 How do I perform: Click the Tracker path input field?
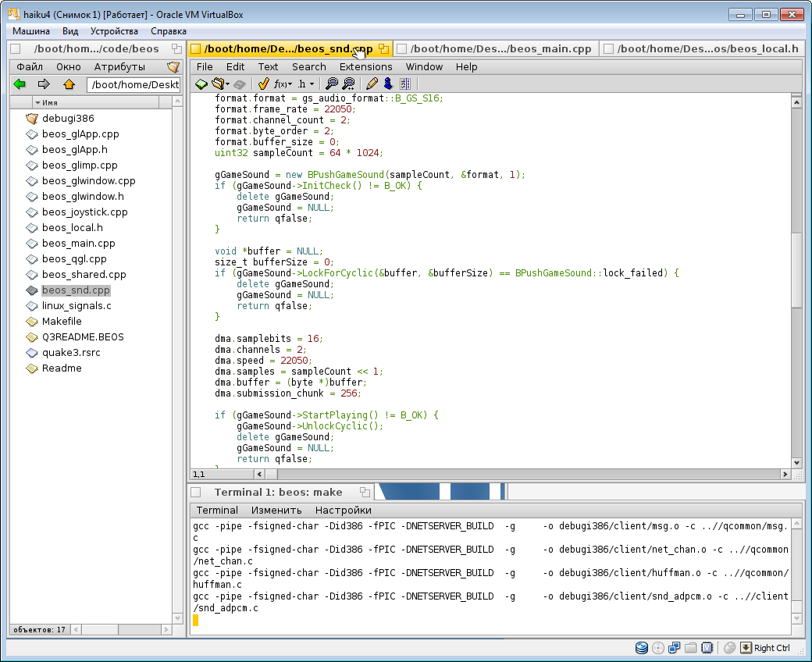point(134,84)
